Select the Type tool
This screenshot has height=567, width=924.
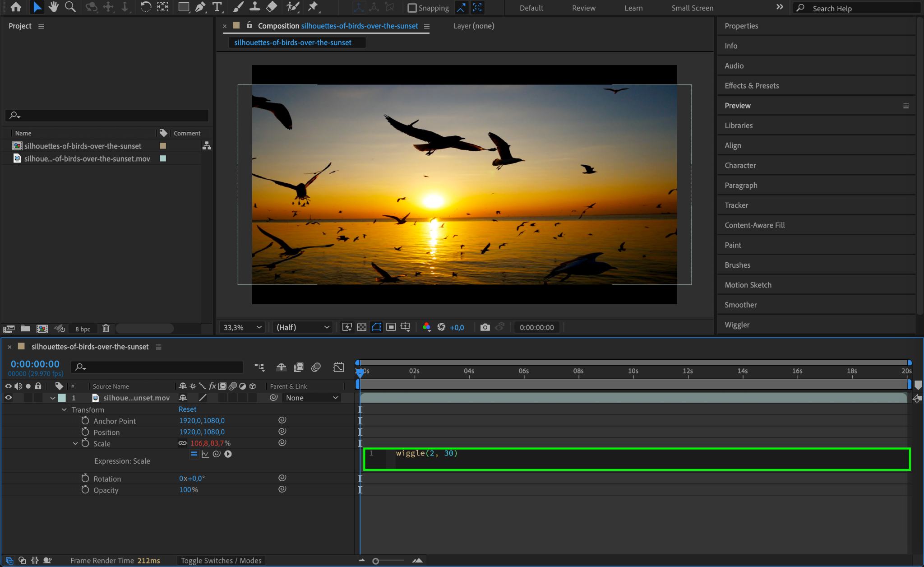tap(217, 7)
